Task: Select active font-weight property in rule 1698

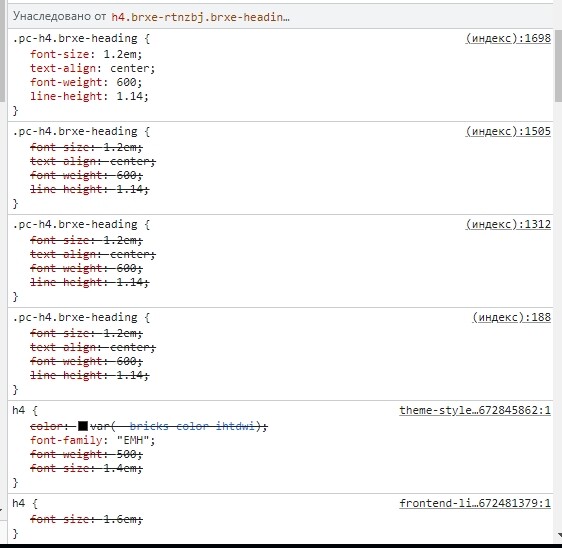Action: point(66,82)
